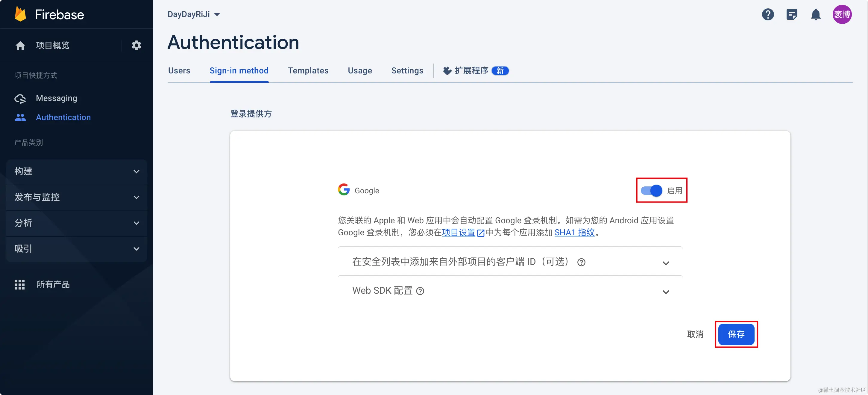868x395 pixels.
Task: Open the DayDayRiJi project dropdown
Action: tap(194, 14)
